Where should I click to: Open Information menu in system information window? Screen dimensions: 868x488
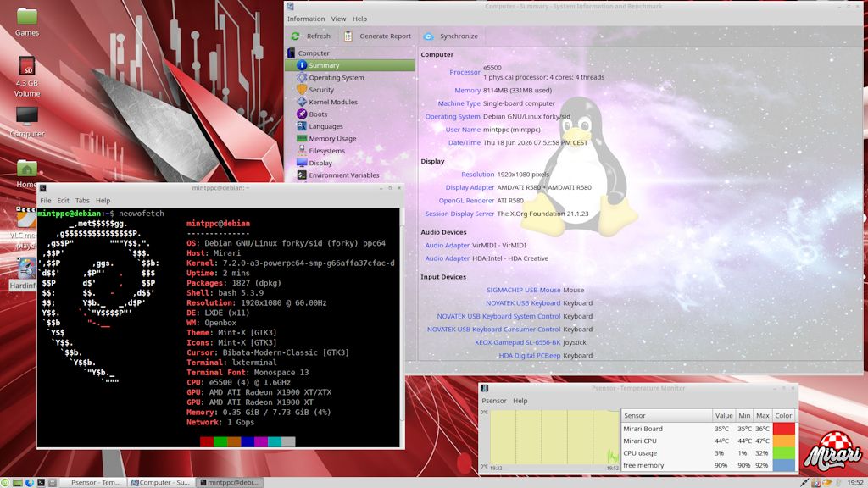(x=305, y=19)
